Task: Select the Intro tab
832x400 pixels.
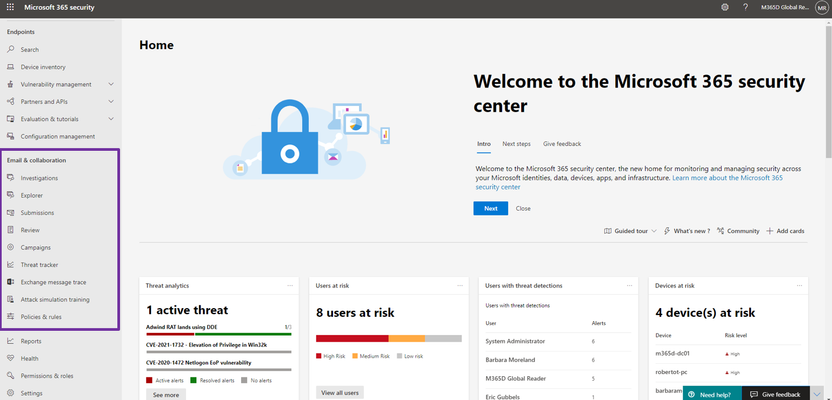Action: pyautogui.click(x=483, y=144)
